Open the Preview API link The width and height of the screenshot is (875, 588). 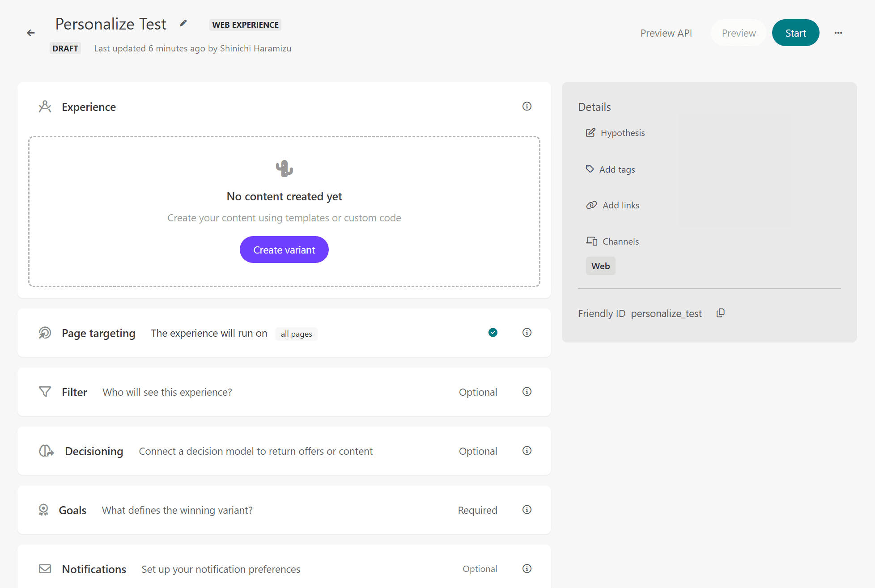(x=666, y=33)
